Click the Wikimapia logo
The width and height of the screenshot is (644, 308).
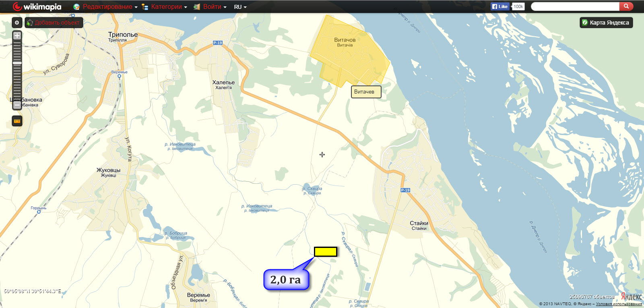point(37,6)
